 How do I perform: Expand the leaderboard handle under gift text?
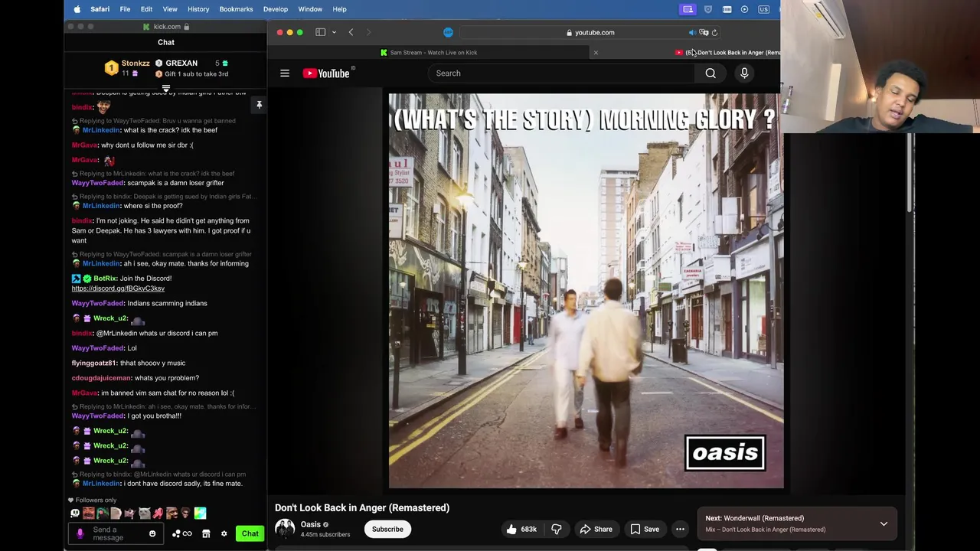click(166, 89)
